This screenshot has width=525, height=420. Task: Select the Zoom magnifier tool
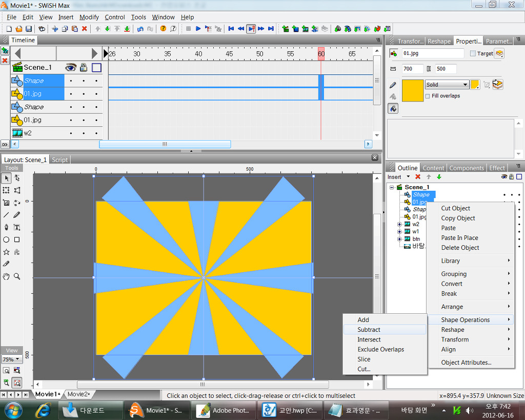click(x=17, y=276)
